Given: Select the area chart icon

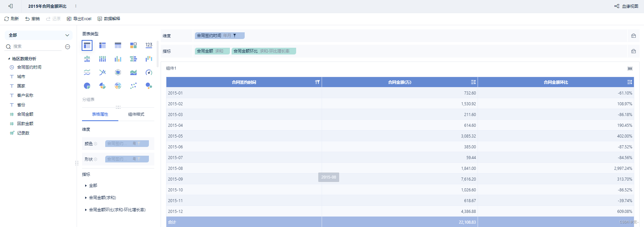Looking at the screenshot, I should [x=133, y=72].
